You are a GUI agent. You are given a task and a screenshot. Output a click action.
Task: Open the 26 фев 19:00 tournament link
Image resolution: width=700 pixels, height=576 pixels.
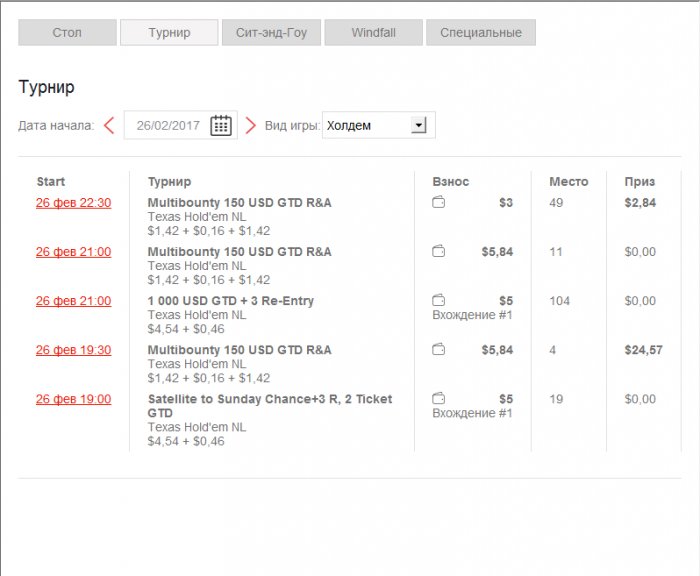pos(74,399)
